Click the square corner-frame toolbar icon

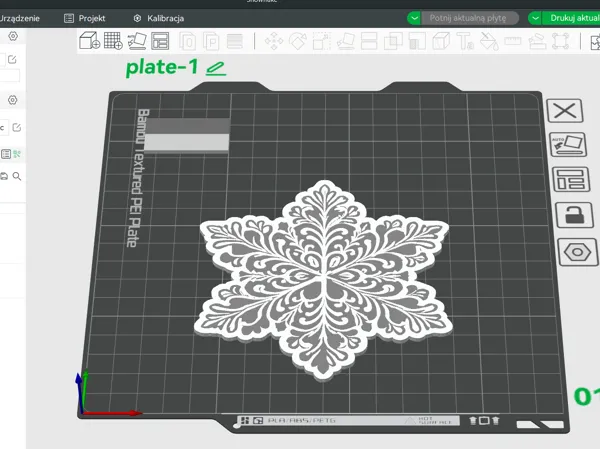point(561,41)
